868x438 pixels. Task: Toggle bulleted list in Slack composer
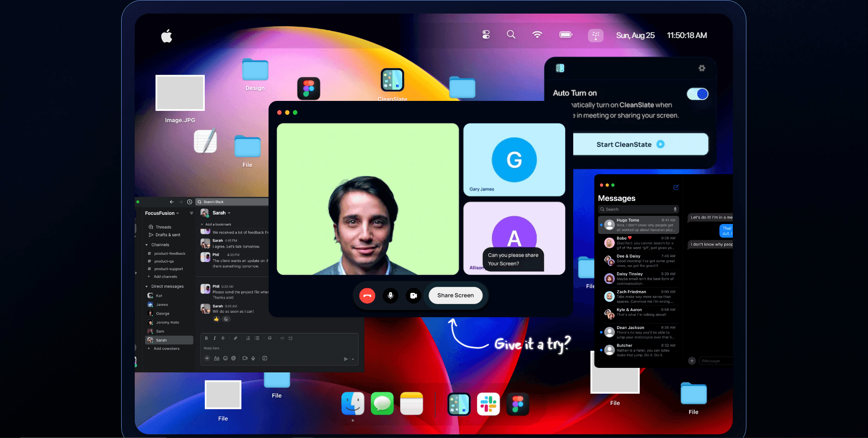coord(257,338)
